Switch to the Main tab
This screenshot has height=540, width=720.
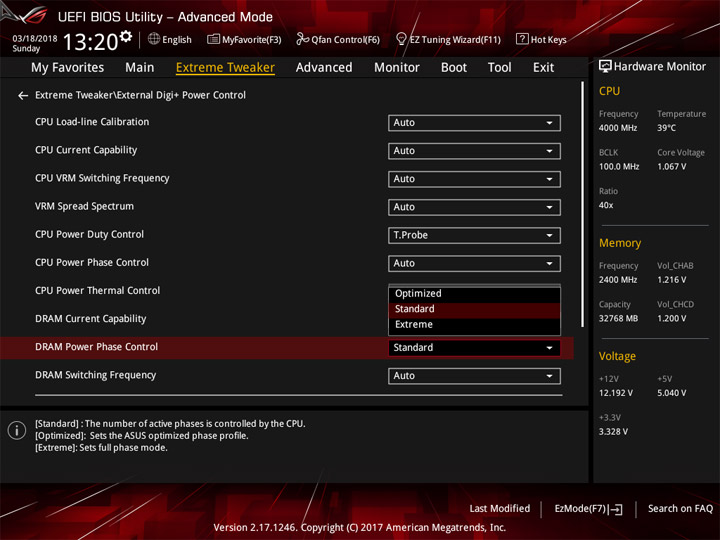(140, 68)
